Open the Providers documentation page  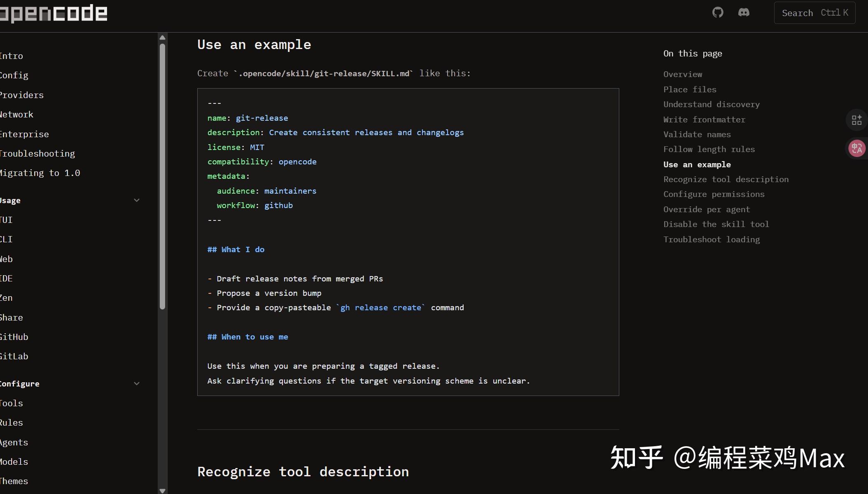21,95
